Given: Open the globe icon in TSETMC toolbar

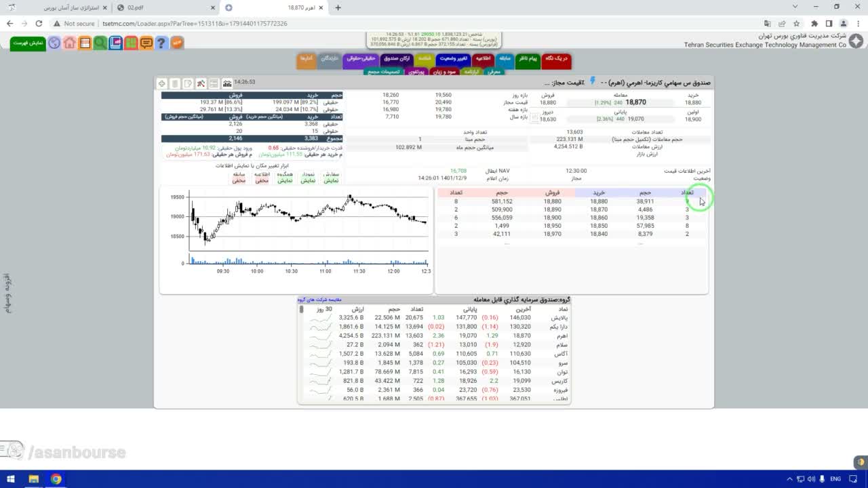Looking at the screenshot, I should click(x=54, y=43).
